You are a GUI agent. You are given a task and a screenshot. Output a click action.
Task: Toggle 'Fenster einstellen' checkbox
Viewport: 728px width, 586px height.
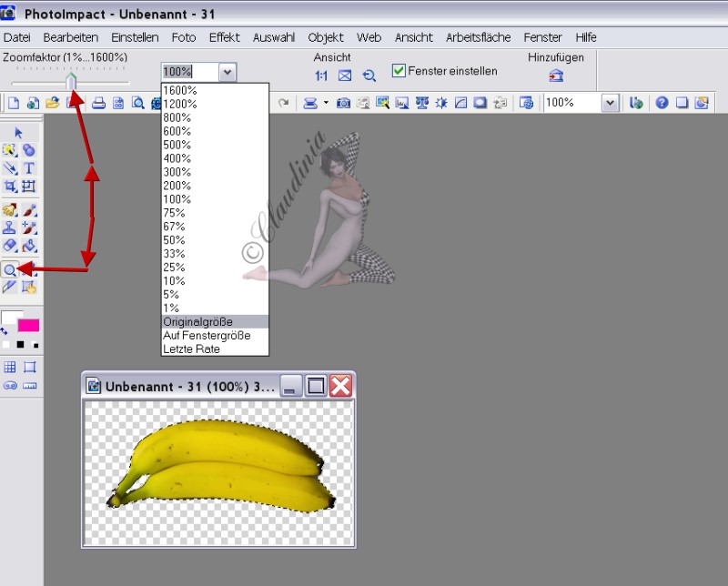[x=399, y=71]
